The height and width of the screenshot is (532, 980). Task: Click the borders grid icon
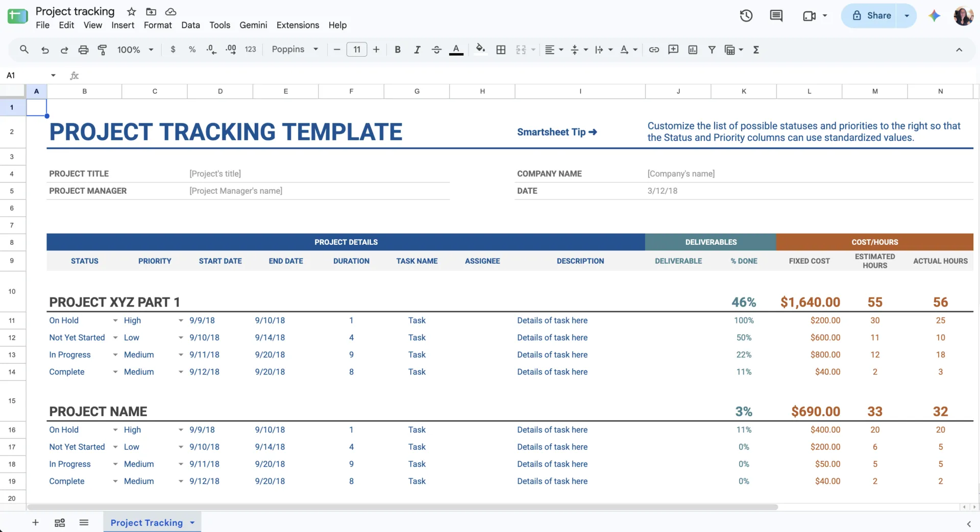point(501,49)
